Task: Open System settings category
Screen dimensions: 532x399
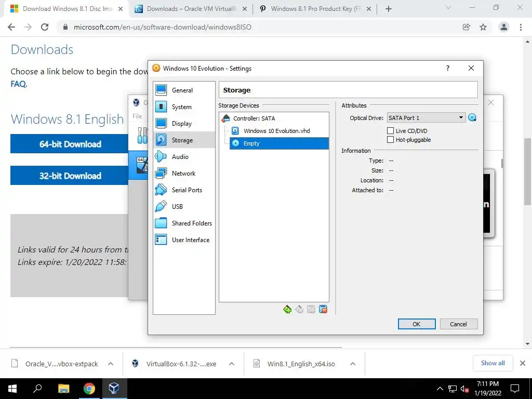Action: click(184, 107)
